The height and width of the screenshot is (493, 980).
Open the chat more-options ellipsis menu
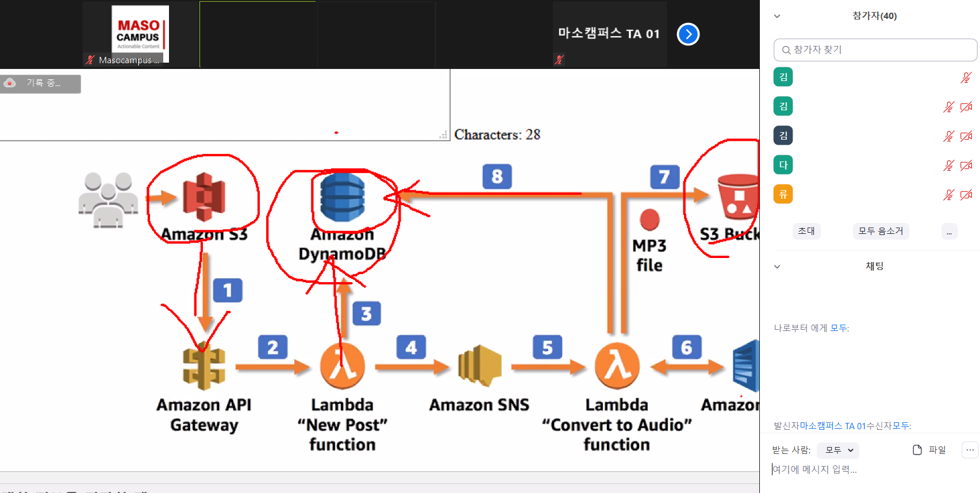click(x=970, y=450)
